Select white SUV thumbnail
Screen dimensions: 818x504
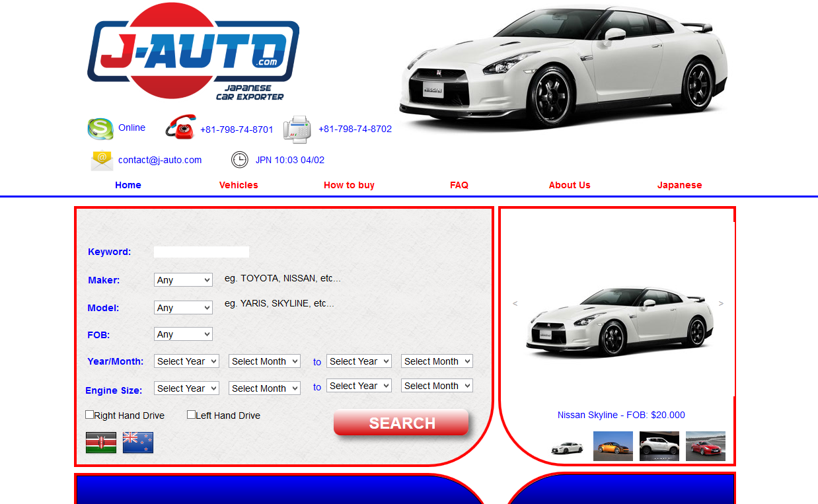point(659,447)
